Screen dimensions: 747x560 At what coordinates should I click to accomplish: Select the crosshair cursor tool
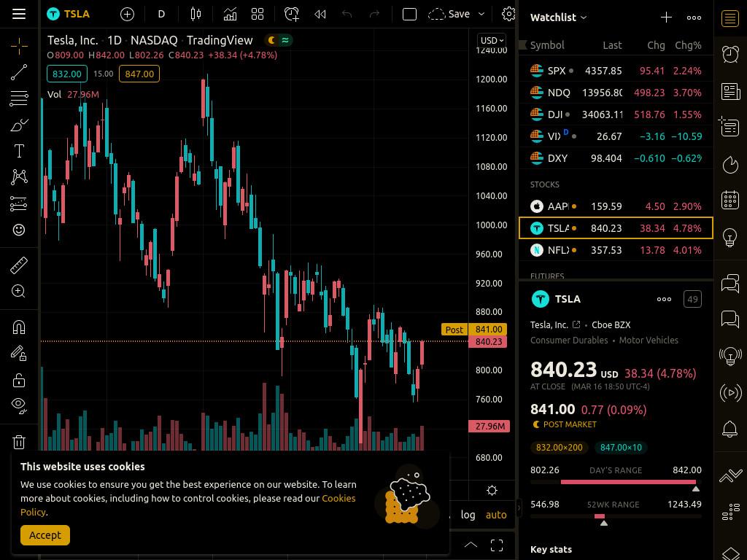click(x=19, y=46)
